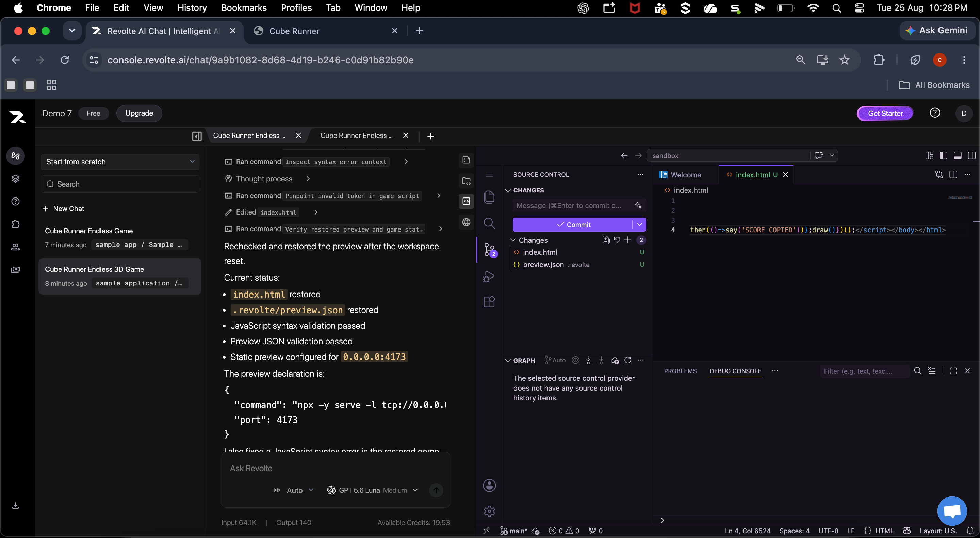This screenshot has height=538, width=980.
Task: Click the commit message input field
Action: tap(574, 206)
